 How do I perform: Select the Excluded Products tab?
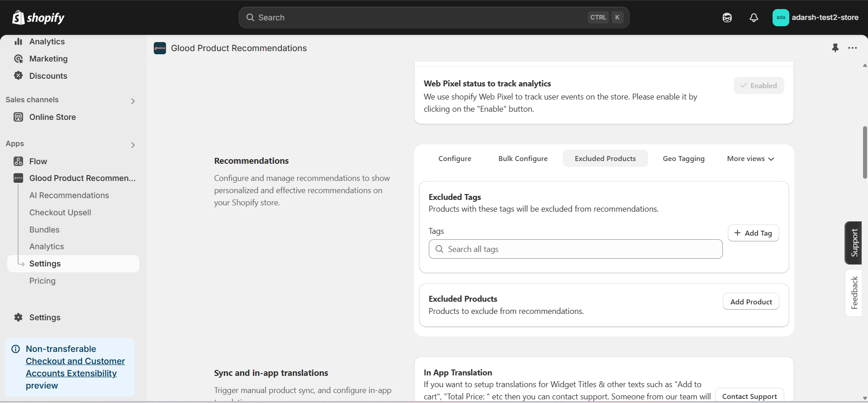pos(605,159)
